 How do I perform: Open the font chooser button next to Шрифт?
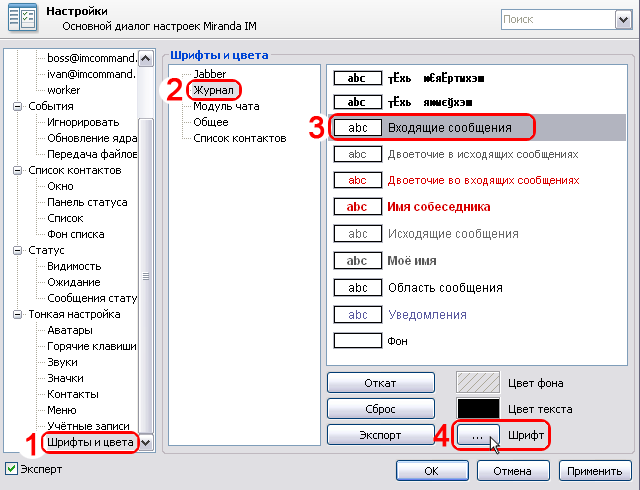(477, 436)
